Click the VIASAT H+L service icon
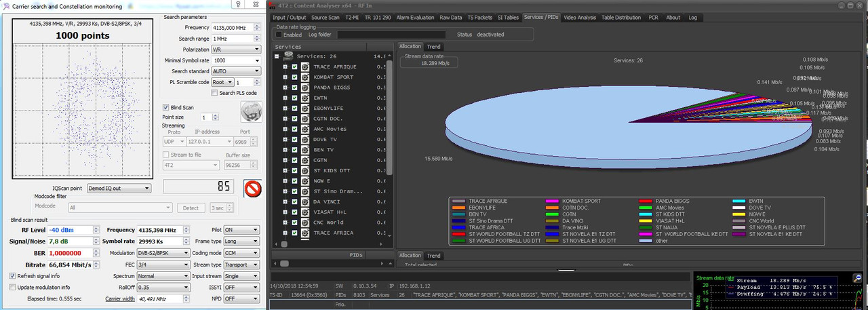Screen dimensions: 868x310 [x=305, y=212]
